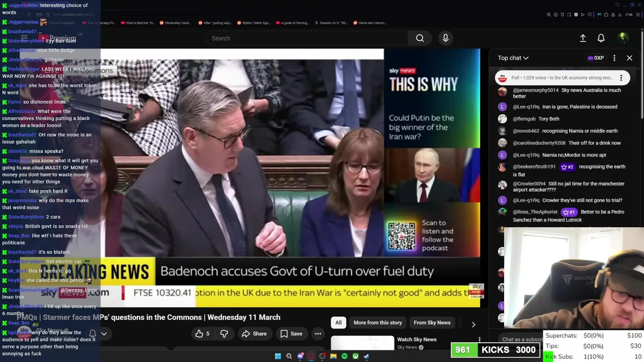Click the YouTube search input field
The height and width of the screenshot is (362, 644).
(307, 38)
